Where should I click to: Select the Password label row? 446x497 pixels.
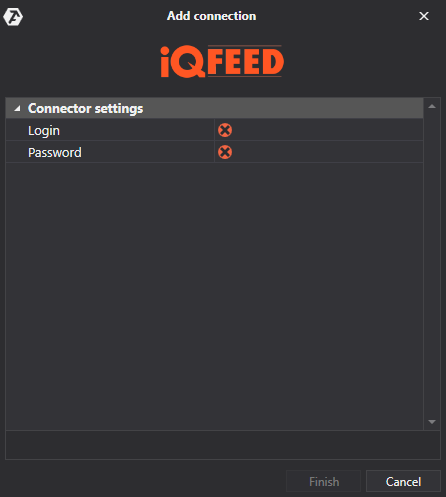(x=110, y=152)
